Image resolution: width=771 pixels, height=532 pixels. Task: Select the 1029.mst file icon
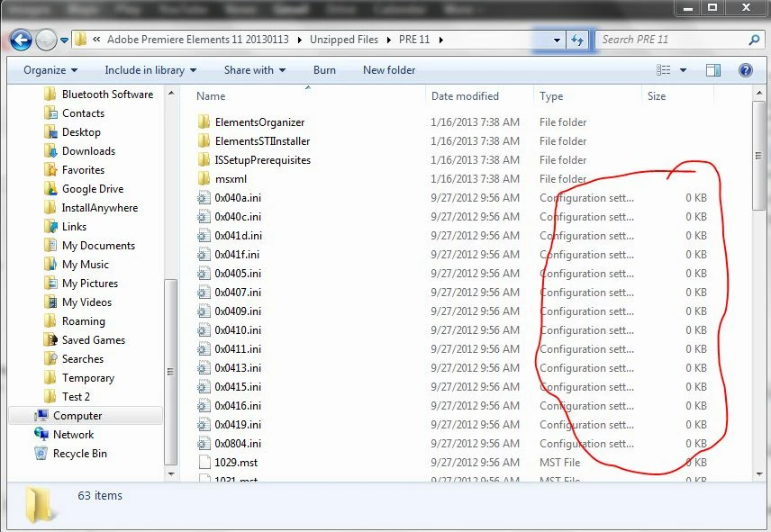[x=204, y=463]
